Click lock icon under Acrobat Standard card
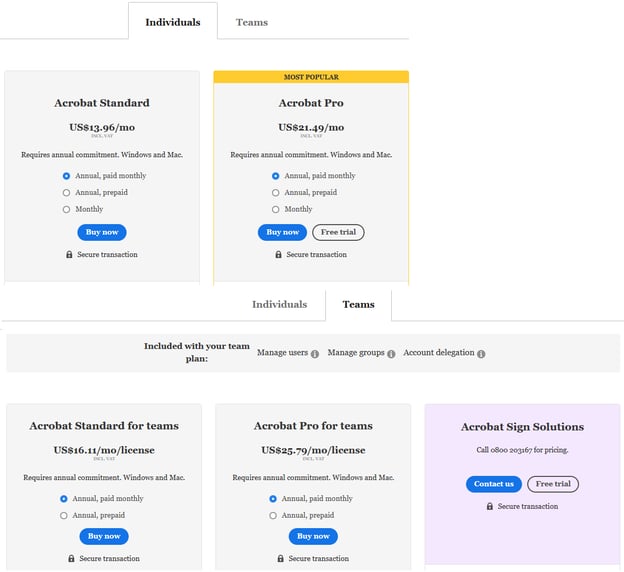The width and height of the screenshot is (624, 572). 69,254
